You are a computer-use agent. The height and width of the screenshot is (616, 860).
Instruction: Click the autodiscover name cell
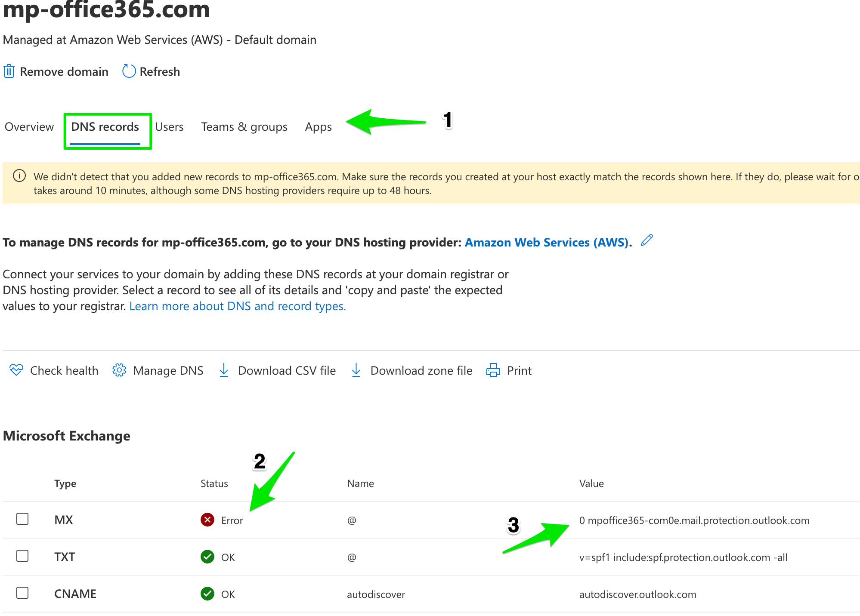376,594
